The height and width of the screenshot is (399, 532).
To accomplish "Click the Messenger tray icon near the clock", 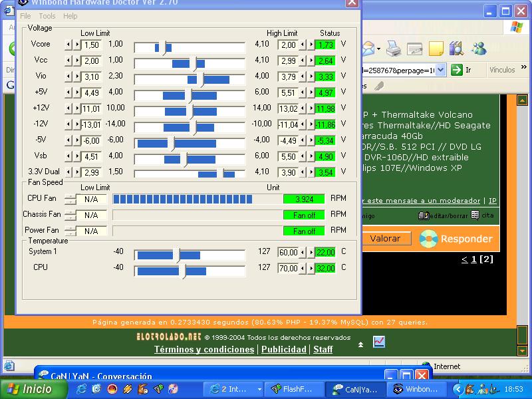I will (x=481, y=389).
